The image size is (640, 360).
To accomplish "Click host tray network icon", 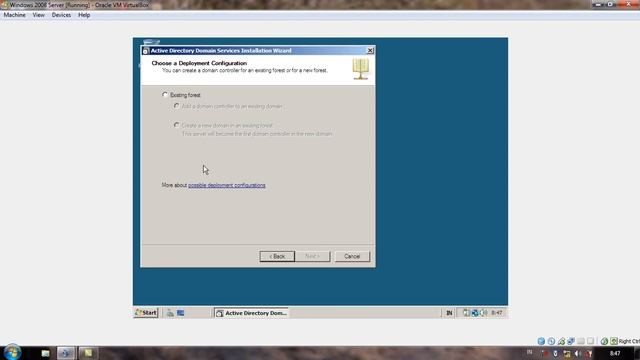I will point(567,353).
